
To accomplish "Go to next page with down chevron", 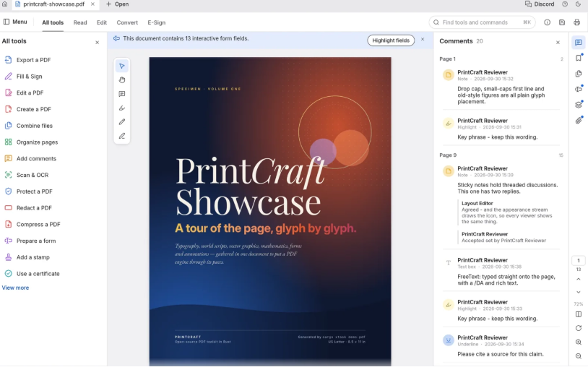I will coord(579,292).
